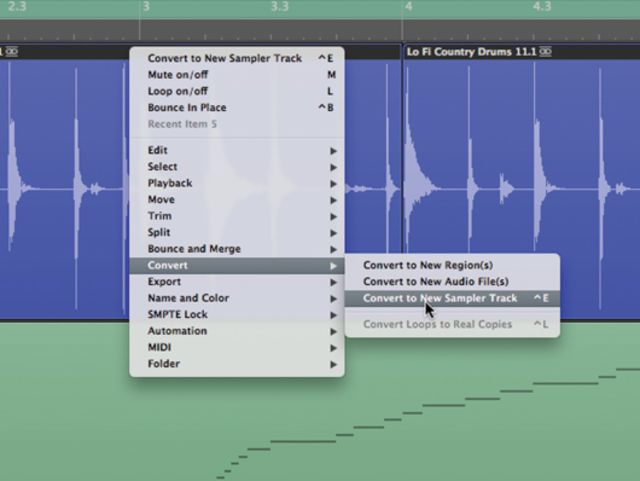This screenshot has width=640, height=481.
Task: Open the Bounce and Merge submenu
Action: 237,249
